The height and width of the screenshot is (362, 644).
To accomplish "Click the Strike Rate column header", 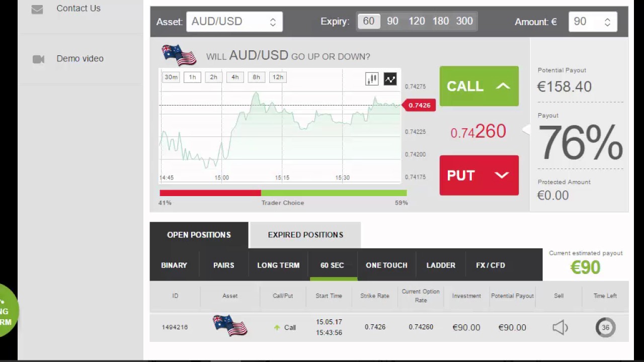I will pyautogui.click(x=375, y=296).
